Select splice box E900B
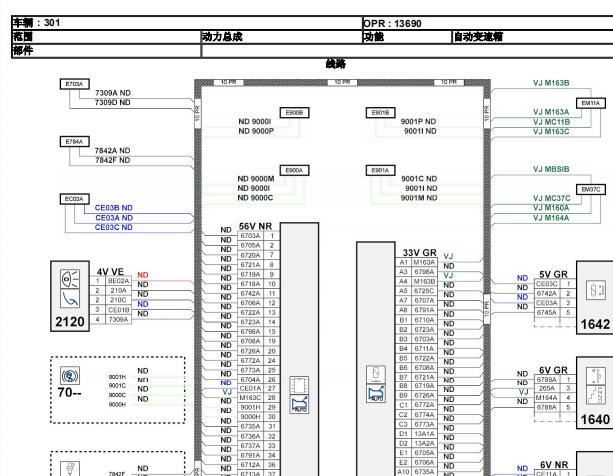Image resolution: width=613 pixels, height=476 pixels. point(294,113)
